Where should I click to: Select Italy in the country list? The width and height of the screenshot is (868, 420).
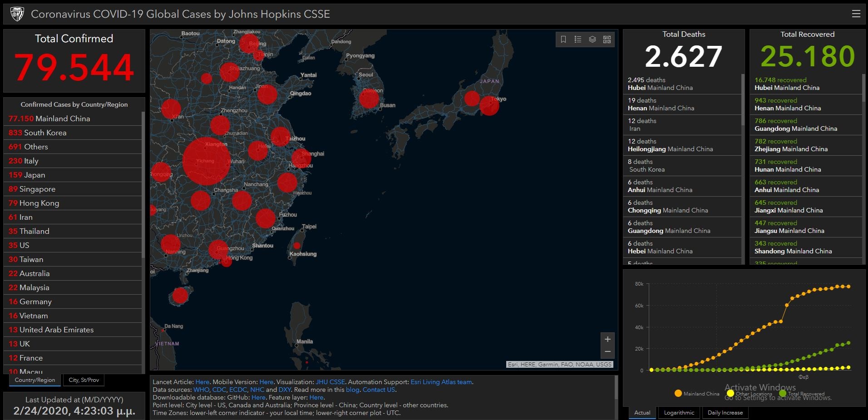(x=31, y=161)
